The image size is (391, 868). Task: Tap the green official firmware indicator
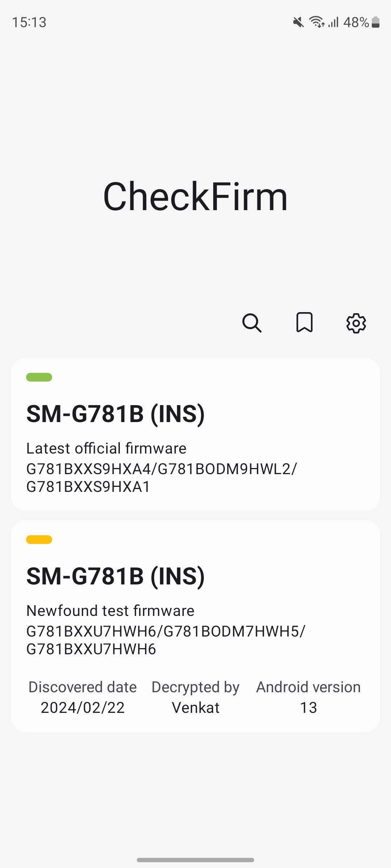[39, 377]
